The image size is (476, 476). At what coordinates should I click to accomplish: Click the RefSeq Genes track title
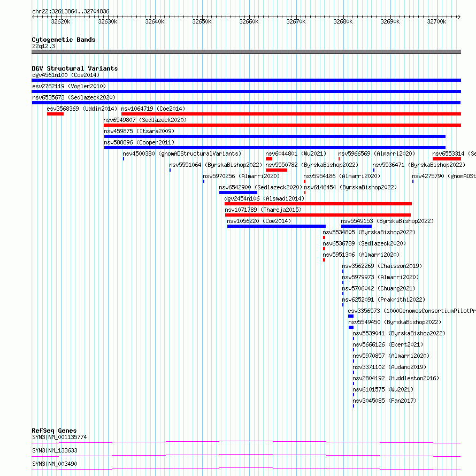[x=55, y=431]
